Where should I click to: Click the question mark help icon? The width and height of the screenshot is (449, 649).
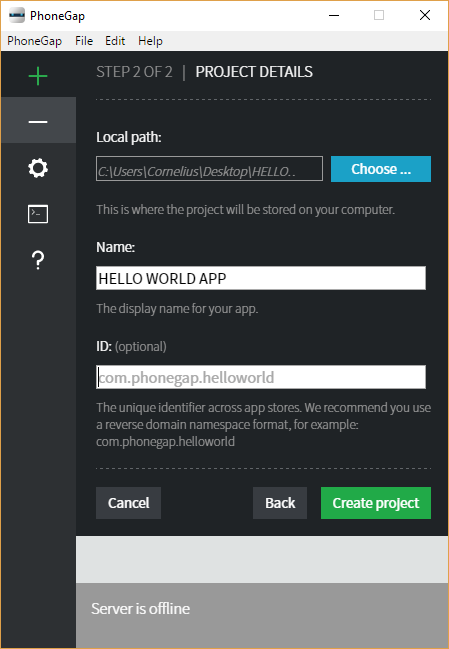(38, 260)
